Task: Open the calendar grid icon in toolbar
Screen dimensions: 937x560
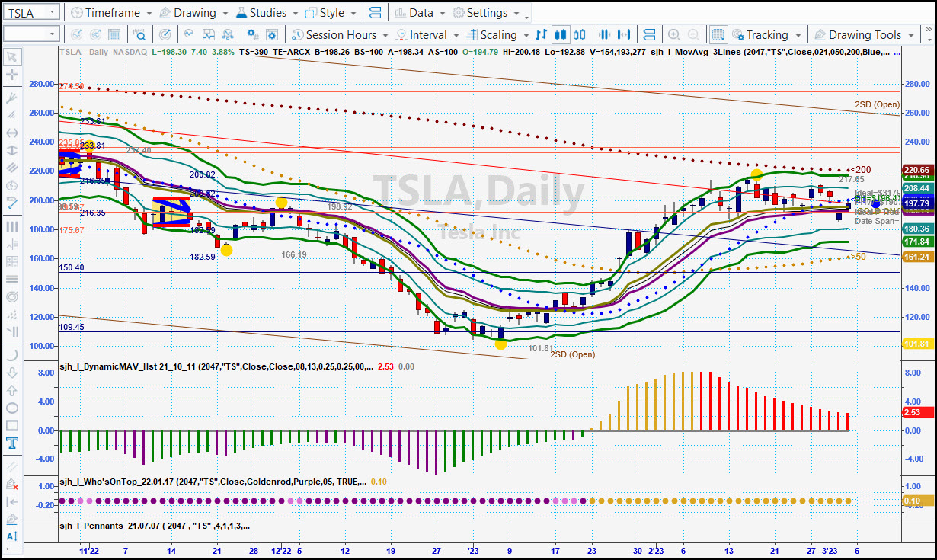Action: [x=114, y=35]
